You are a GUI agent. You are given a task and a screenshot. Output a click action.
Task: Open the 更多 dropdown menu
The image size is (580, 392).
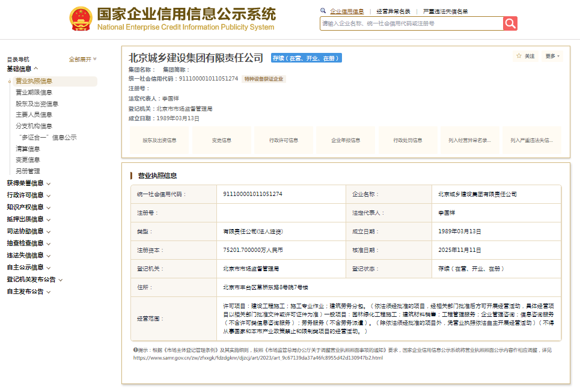click(x=552, y=56)
